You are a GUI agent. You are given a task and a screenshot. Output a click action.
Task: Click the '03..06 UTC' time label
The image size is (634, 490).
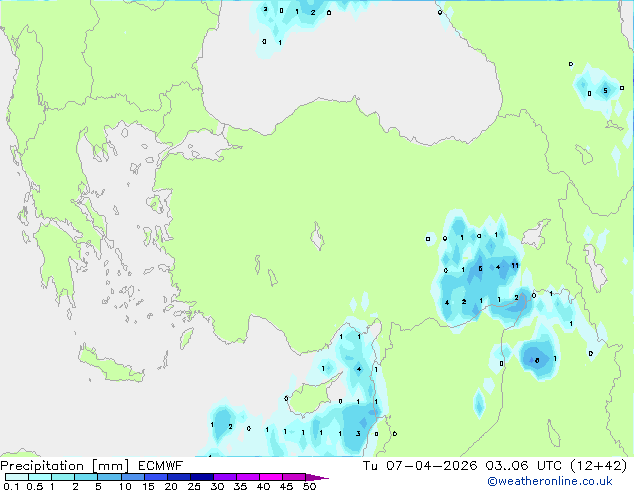coord(524,466)
